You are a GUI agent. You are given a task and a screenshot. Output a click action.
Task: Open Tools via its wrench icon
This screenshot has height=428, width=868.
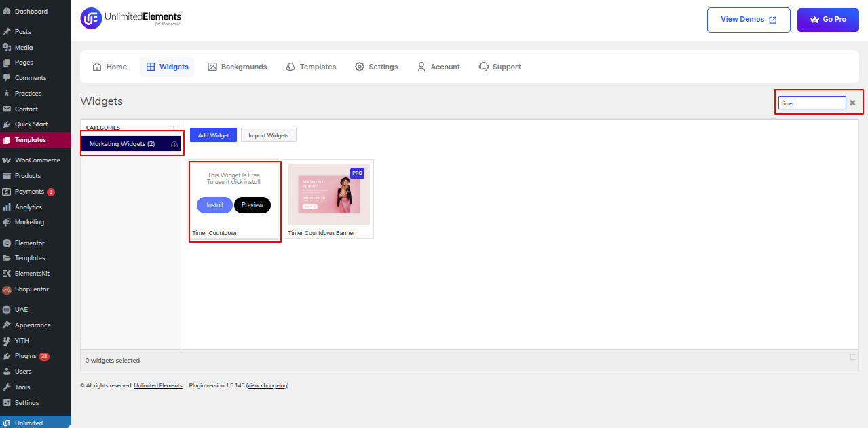(7, 387)
